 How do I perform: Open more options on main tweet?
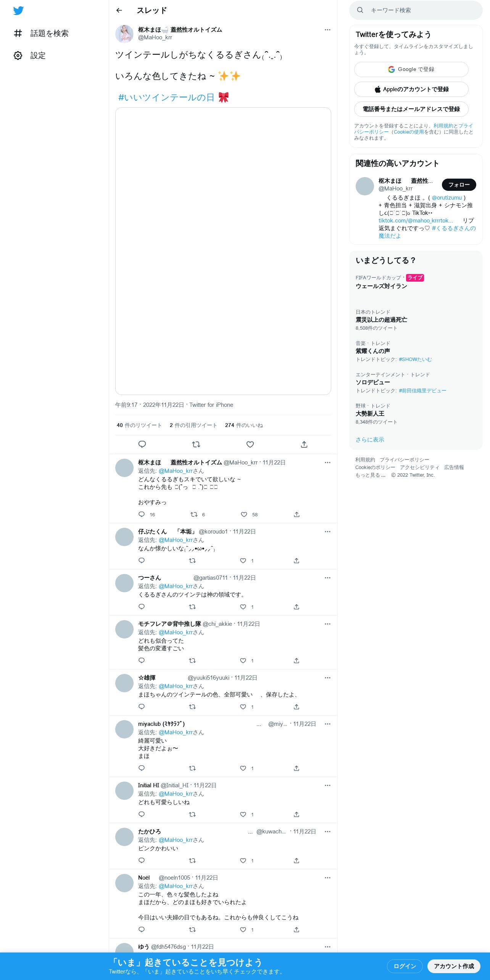327,30
